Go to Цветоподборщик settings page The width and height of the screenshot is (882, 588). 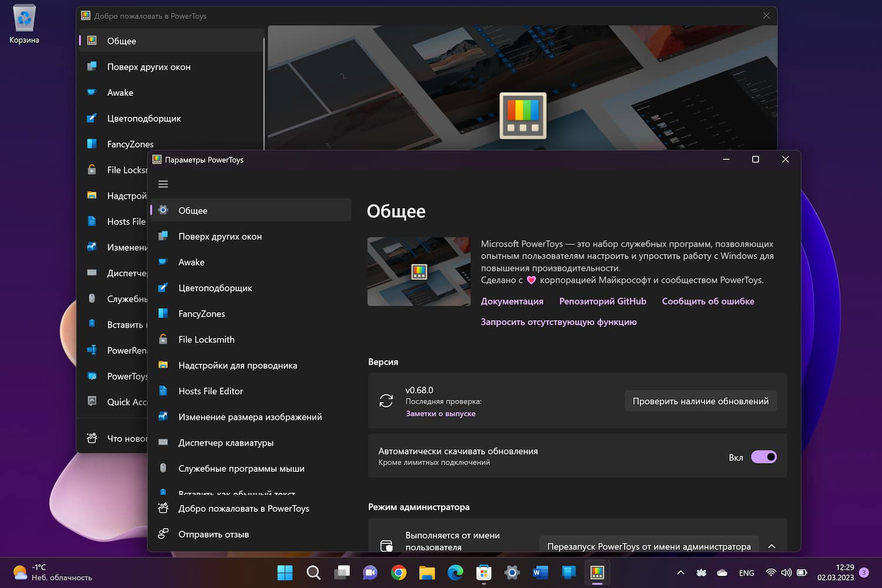tap(251, 288)
